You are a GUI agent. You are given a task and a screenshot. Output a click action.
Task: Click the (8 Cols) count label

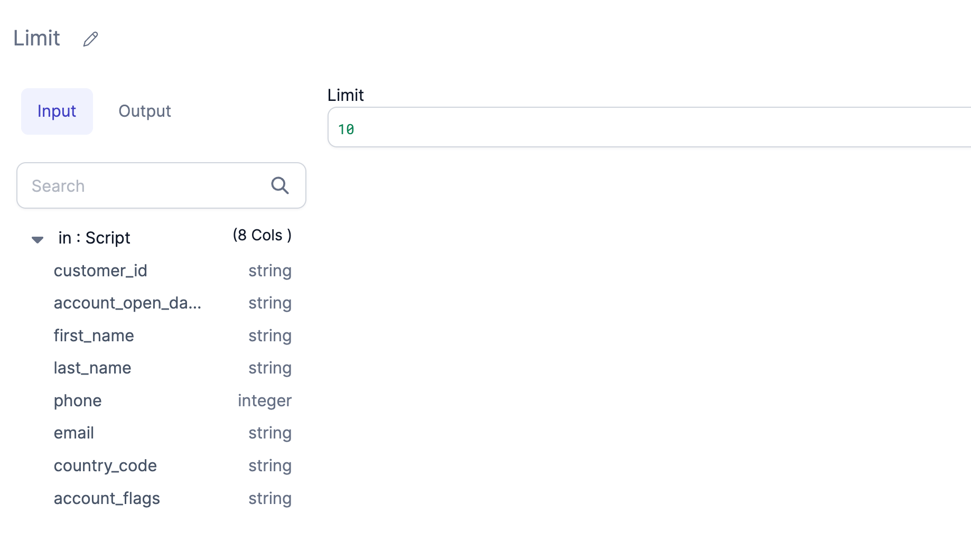point(262,235)
